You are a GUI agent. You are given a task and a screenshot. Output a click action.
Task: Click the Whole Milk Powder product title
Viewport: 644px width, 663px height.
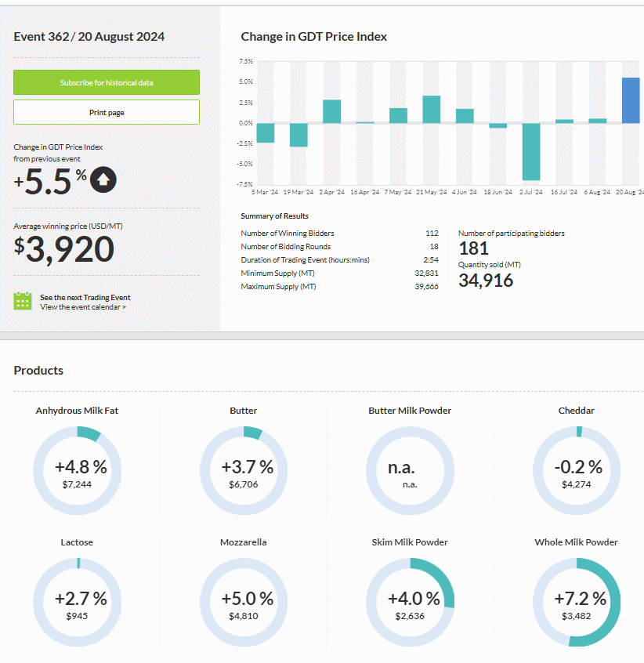pos(577,542)
